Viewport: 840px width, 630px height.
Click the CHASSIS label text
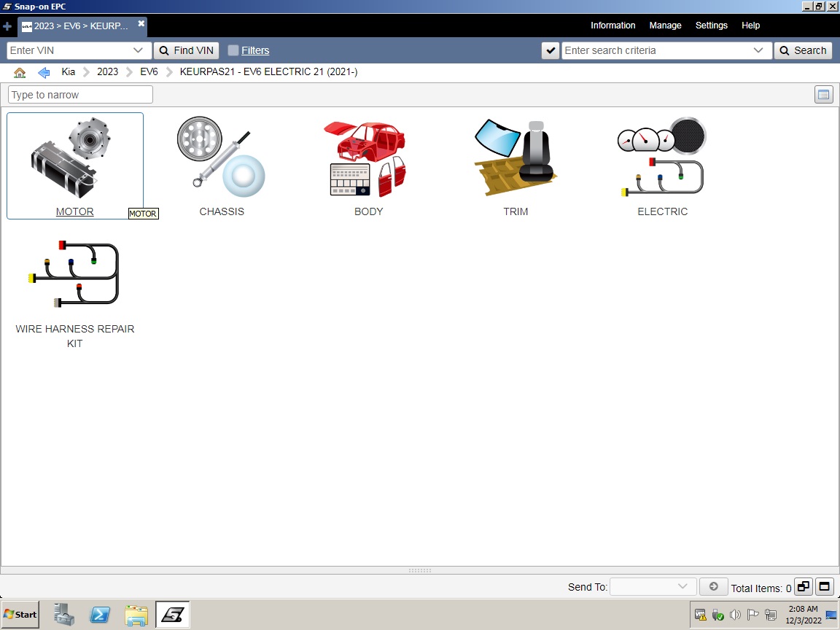(x=222, y=211)
